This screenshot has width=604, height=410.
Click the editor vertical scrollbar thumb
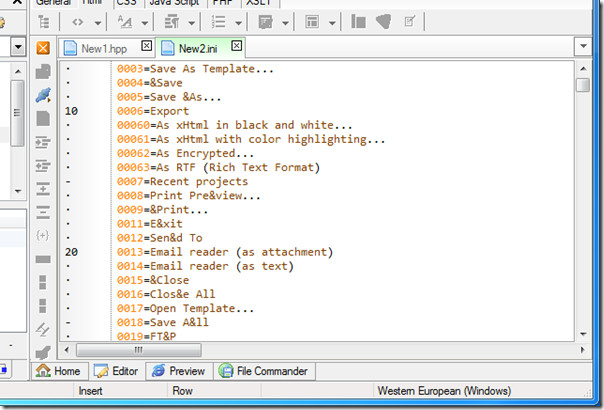(x=583, y=85)
